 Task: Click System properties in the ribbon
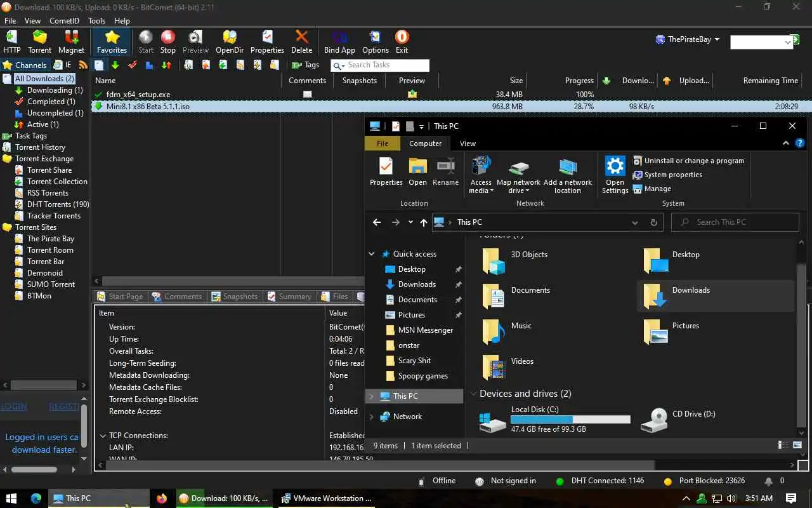667,175
